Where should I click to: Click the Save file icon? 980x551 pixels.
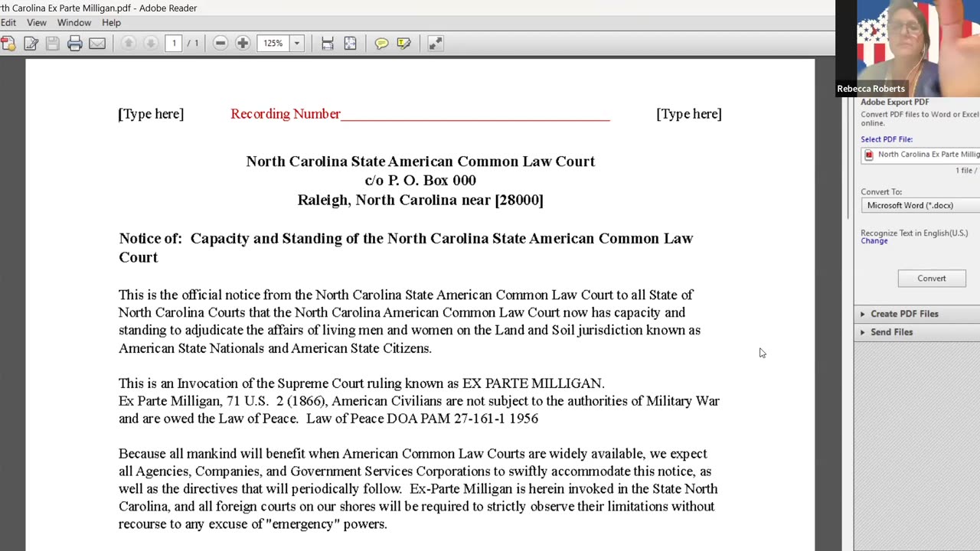53,44
